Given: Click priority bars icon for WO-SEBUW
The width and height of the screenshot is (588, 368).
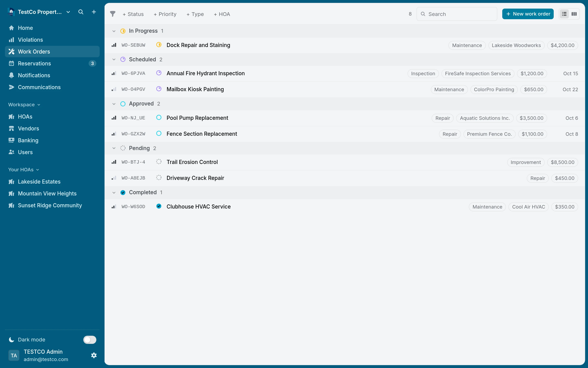Looking at the screenshot, I should tap(114, 45).
